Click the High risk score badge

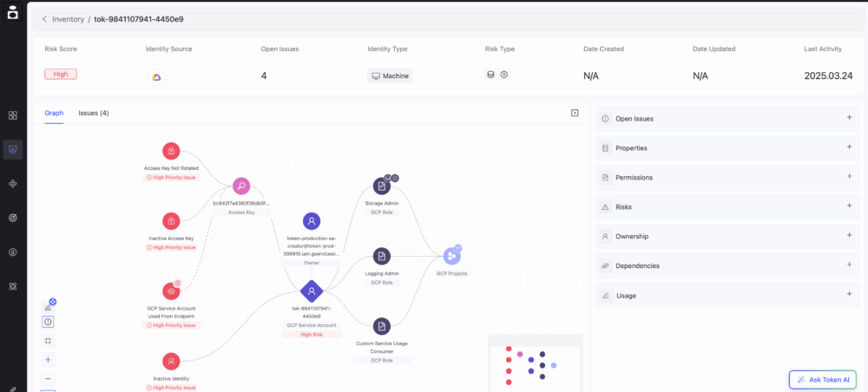(x=61, y=74)
